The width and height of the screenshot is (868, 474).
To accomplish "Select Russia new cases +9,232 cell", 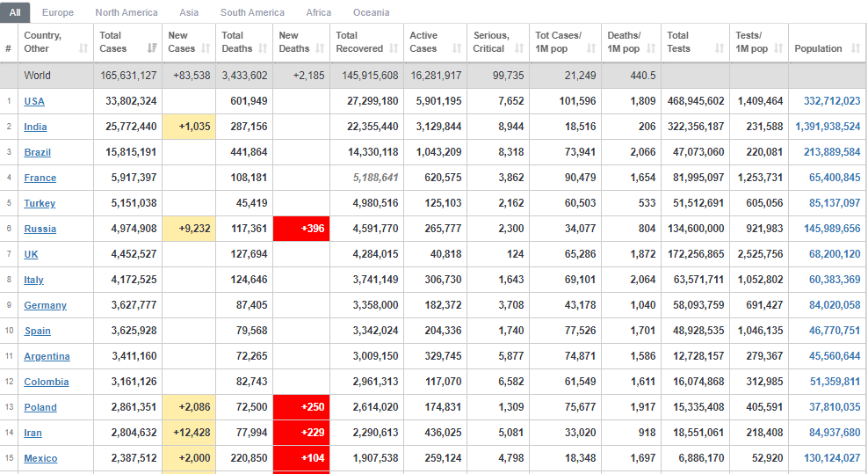I will (x=189, y=229).
